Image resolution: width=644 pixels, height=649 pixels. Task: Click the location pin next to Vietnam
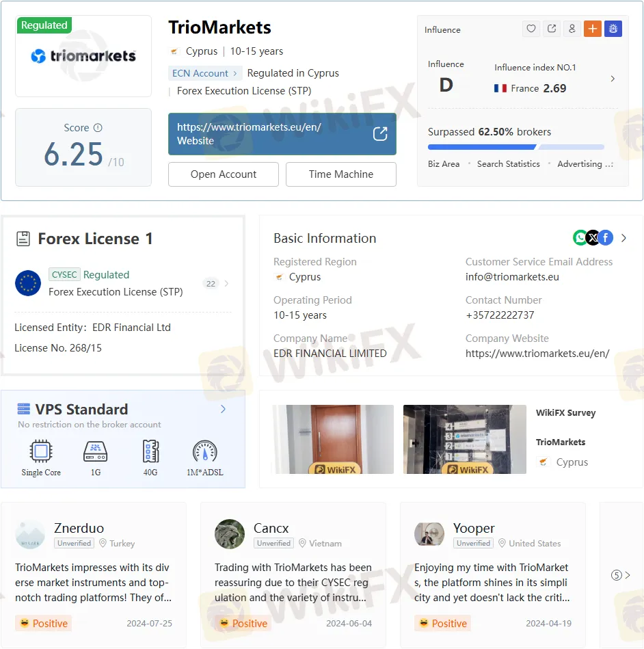coord(303,542)
